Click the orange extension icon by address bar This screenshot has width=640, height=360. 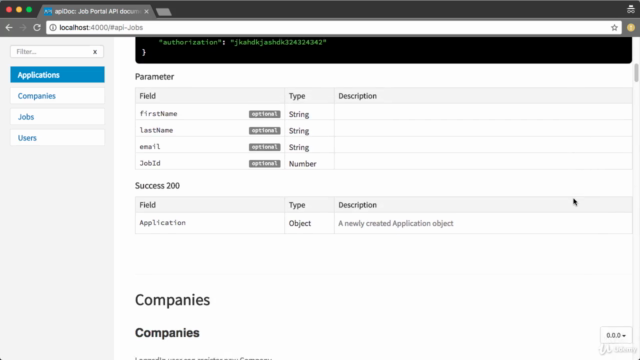(x=631, y=28)
